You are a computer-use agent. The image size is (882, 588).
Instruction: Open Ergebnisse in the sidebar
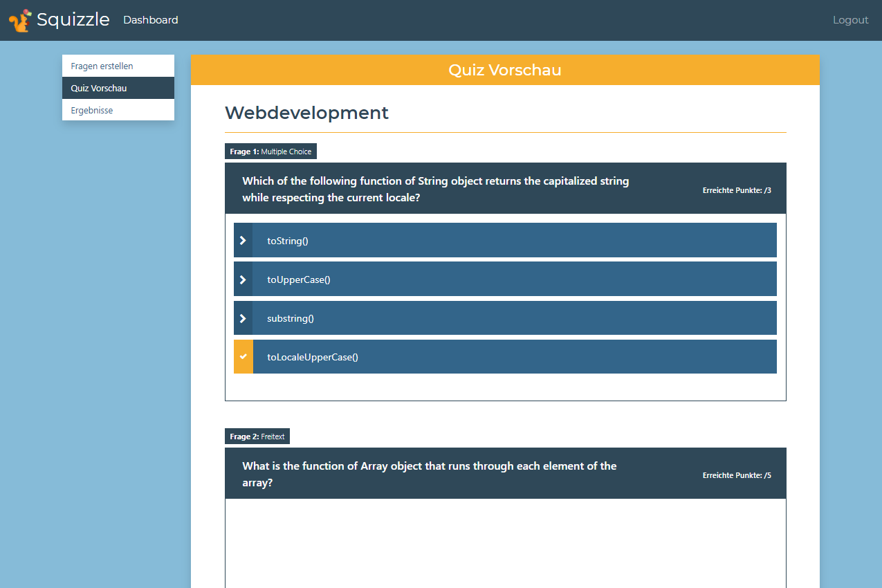pyautogui.click(x=118, y=110)
